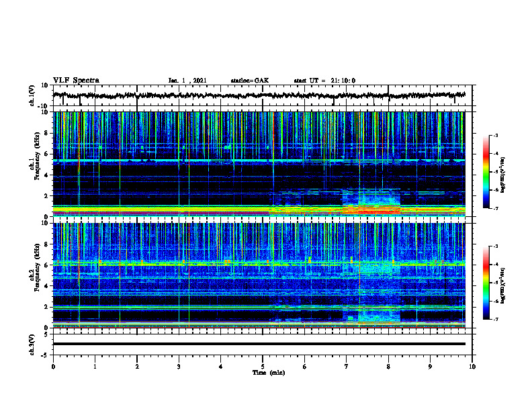Click the "4" tick on the Time axis
This screenshot has height=411, width=532.
[x=221, y=367]
